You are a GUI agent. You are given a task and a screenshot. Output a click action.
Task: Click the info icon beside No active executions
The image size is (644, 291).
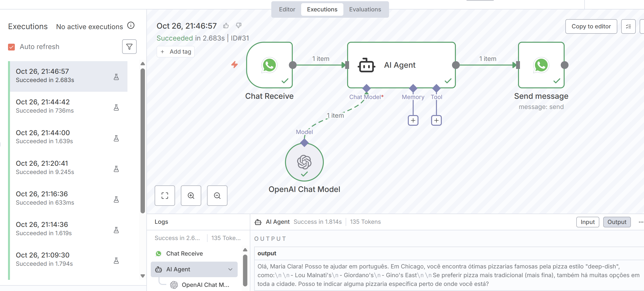coord(131,25)
